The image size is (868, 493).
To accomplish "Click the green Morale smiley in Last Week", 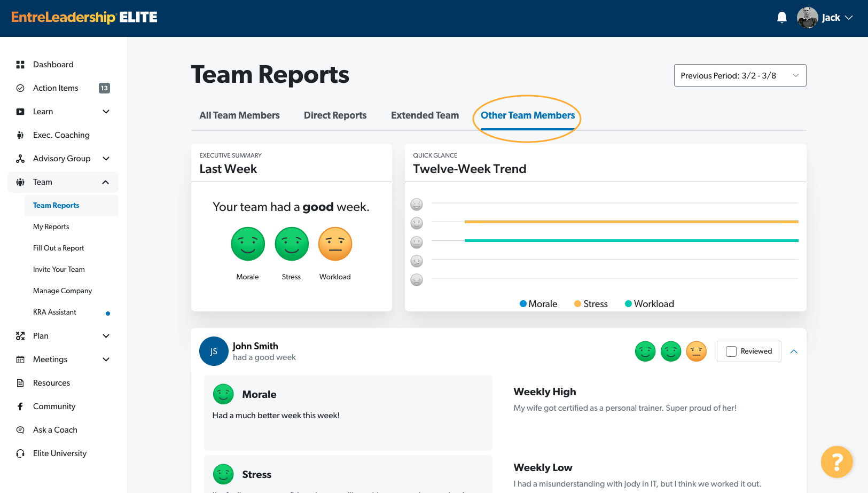I will coord(248,244).
